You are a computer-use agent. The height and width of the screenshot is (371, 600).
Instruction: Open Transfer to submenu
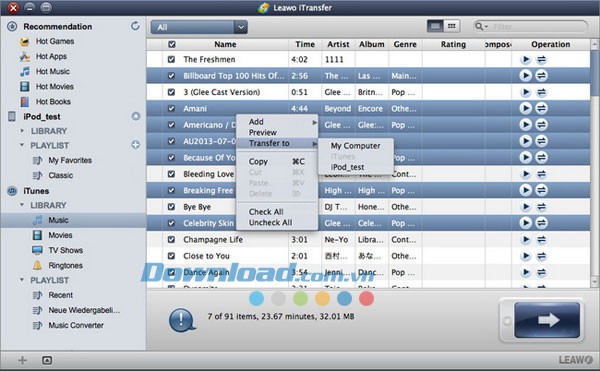point(277,143)
